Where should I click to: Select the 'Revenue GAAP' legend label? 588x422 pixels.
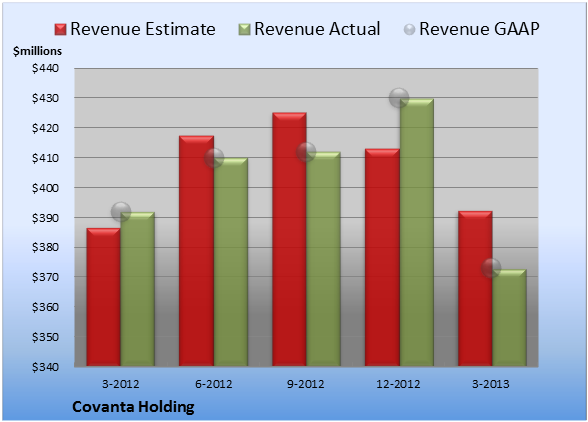tap(479, 29)
